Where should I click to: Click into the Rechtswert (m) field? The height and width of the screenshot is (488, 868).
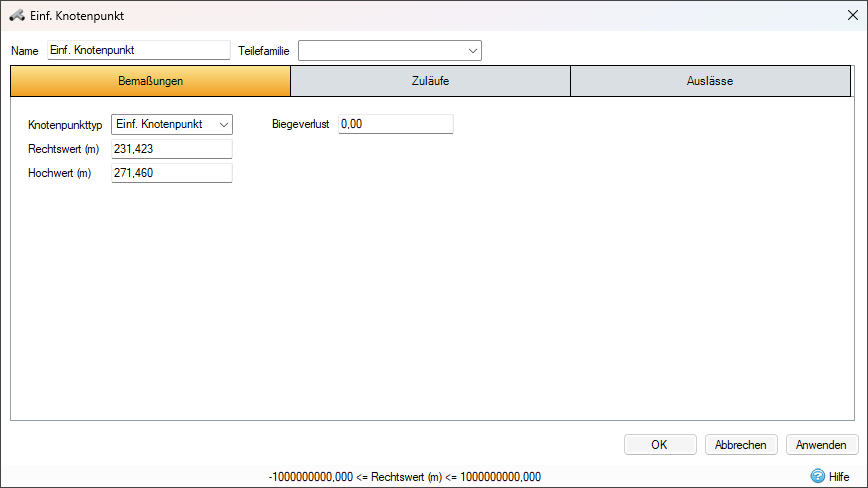click(172, 149)
